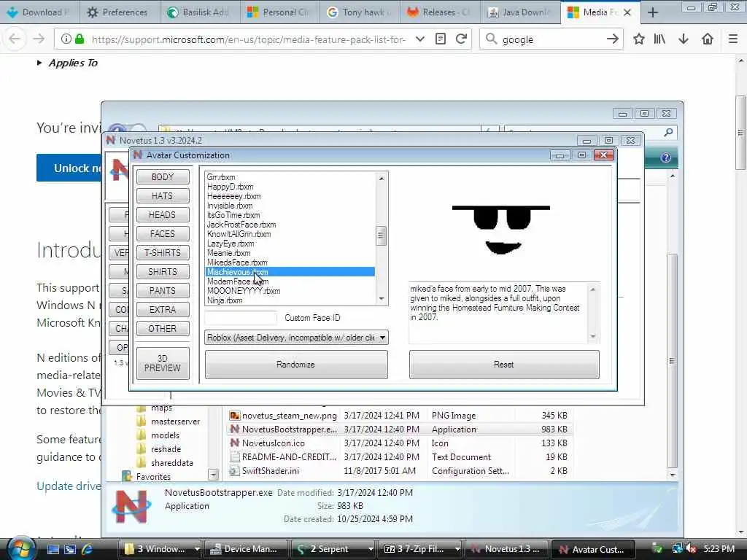Go to the home page icon
The width and height of the screenshot is (747, 560).
pyautogui.click(x=708, y=39)
